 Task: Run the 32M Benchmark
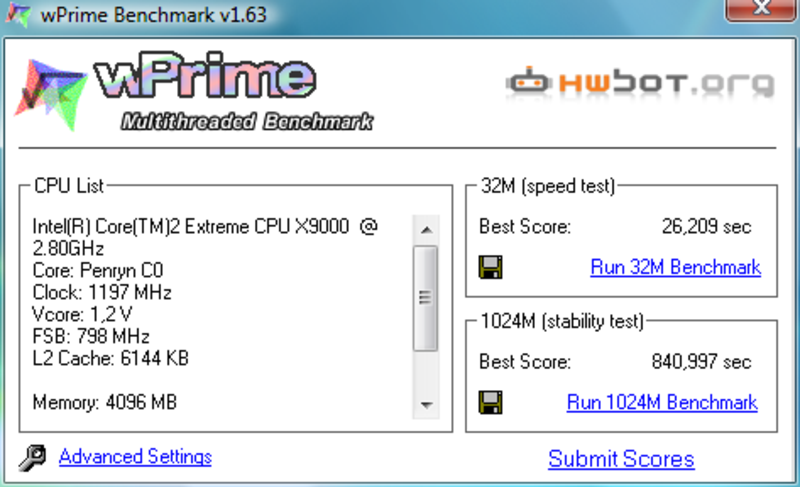pyautogui.click(x=676, y=267)
